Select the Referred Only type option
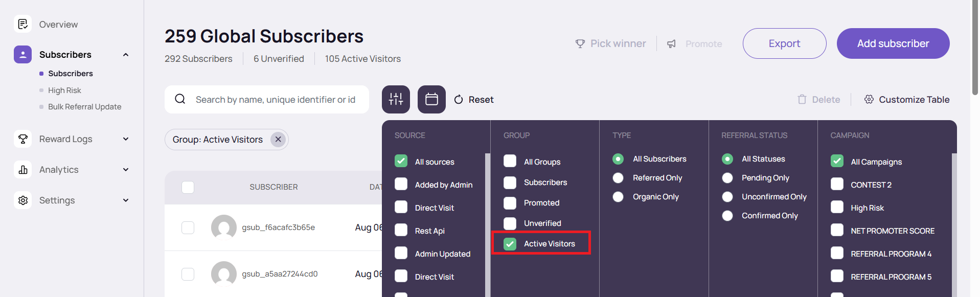The height and width of the screenshot is (297, 980). 618,178
